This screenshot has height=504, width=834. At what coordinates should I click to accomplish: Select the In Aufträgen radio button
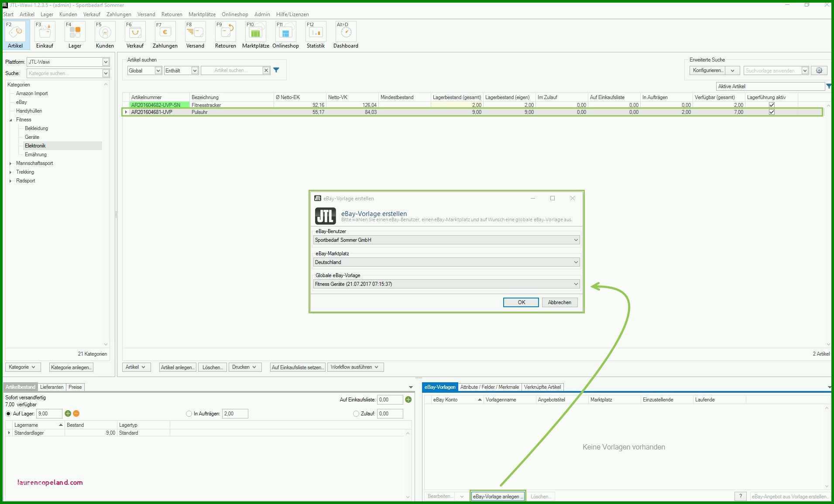(189, 414)
